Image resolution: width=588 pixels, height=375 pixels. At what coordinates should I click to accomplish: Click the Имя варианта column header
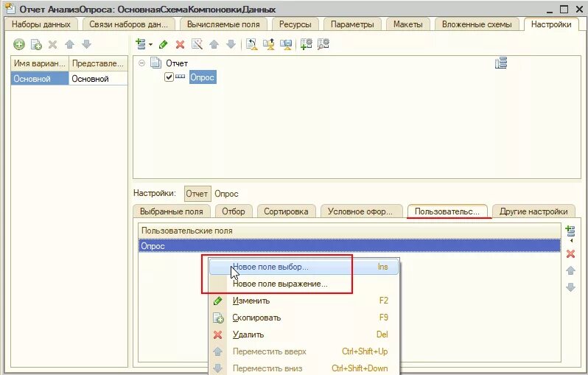[x=40, y=64]
